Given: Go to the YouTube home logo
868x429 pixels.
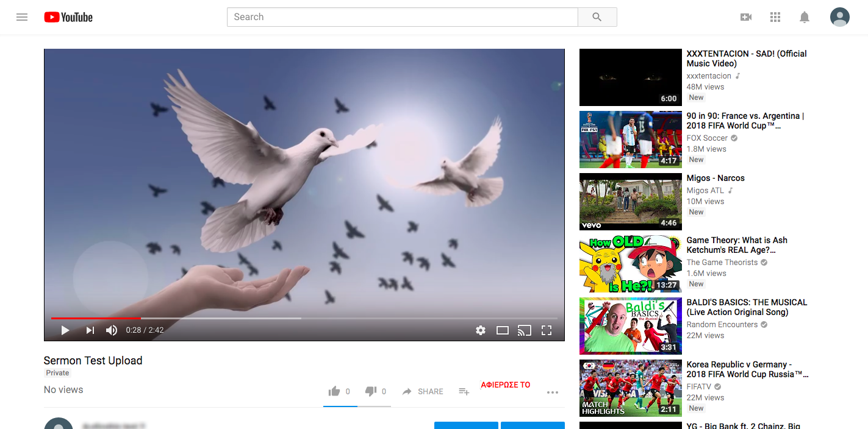Looking at the screenshot, I should [x=68, y=17].
